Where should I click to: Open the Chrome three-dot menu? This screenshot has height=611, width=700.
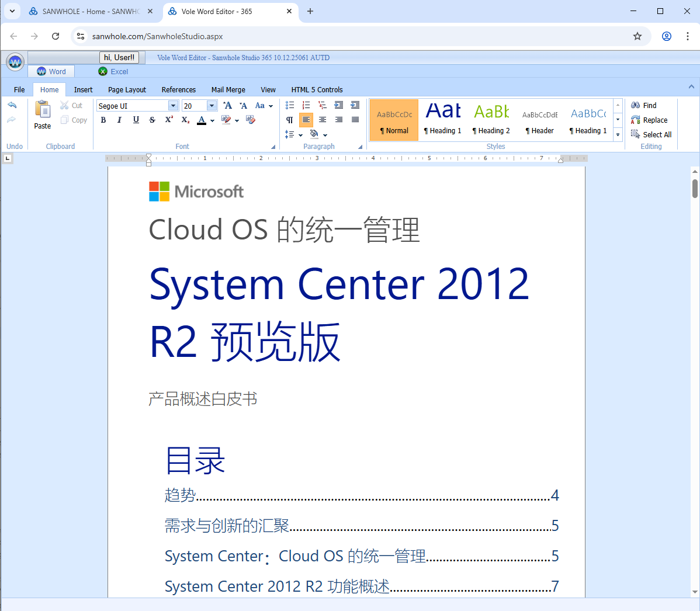[x=688, y=36]
